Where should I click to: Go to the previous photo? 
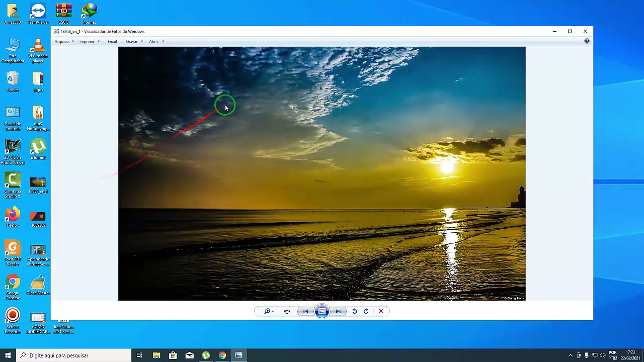point(305,311)
